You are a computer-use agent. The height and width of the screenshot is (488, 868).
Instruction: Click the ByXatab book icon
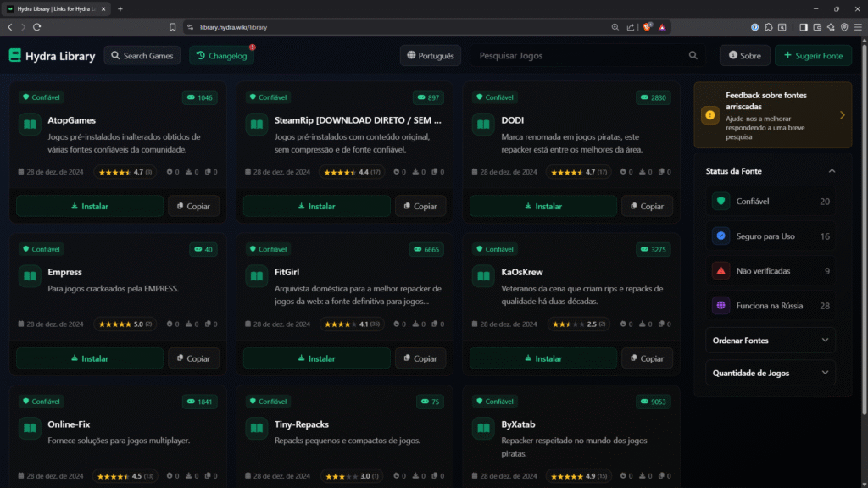[x=483, y=428]
